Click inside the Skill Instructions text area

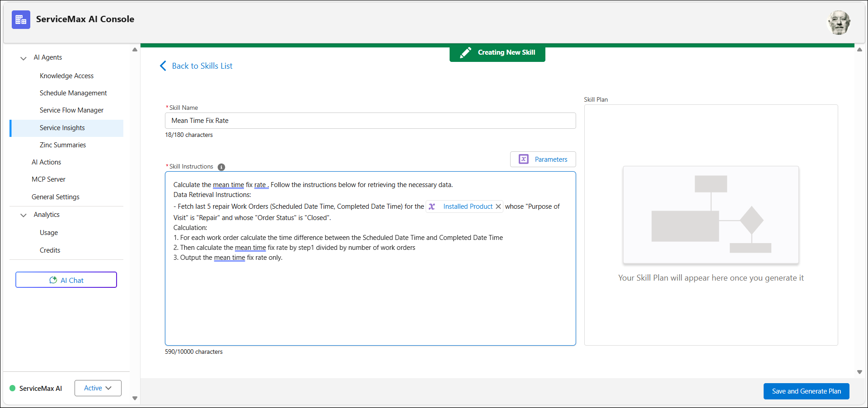tap(370, 258)
